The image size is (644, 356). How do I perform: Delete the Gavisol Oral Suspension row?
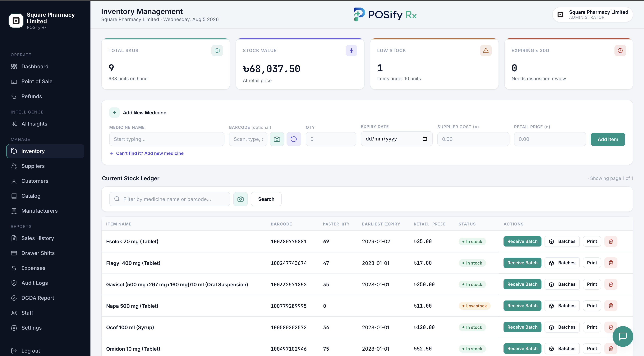(x=611, y=284)
